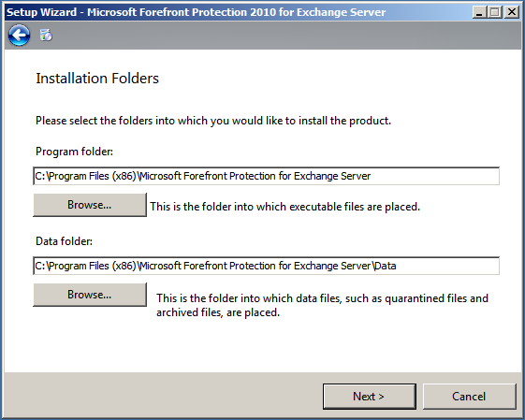Browse for the data folder location
This screenshot has width=525, height=420.
click(90, 295)
